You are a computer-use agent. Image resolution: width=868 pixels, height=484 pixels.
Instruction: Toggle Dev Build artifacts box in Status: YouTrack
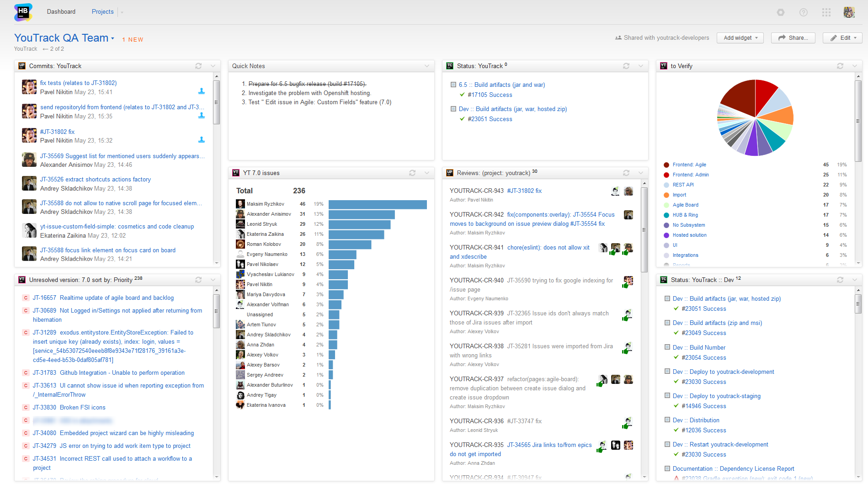click(x=453, y=109)
